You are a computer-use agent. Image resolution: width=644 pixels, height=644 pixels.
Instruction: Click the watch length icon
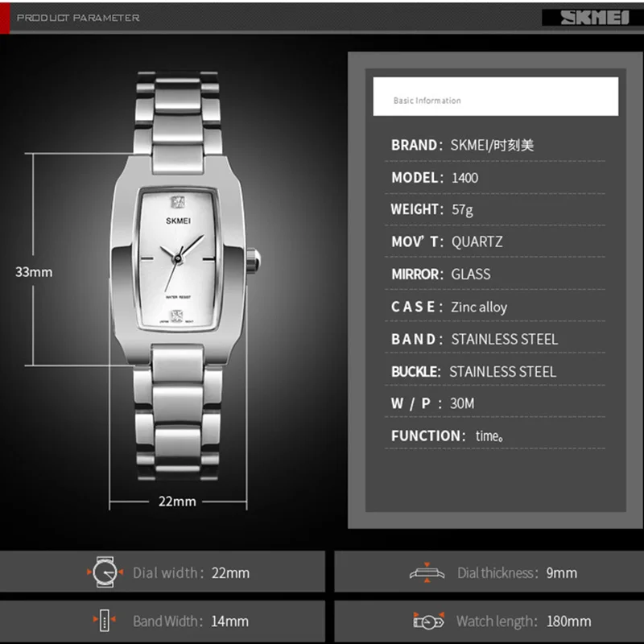(x=428, y=621)
